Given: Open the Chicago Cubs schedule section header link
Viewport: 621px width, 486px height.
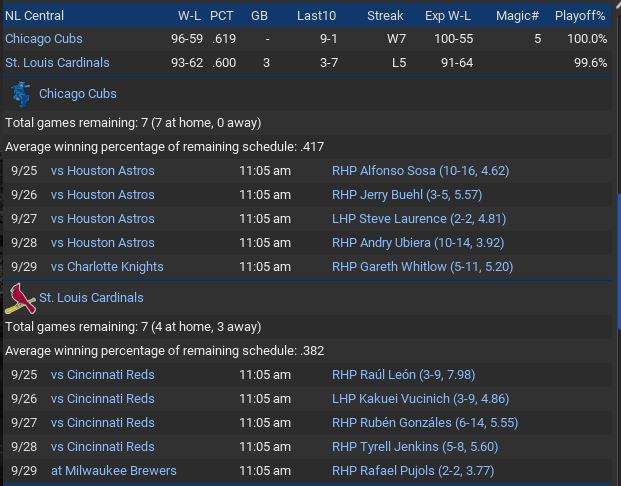Looking at the screenshot, I should click(78, 94).
